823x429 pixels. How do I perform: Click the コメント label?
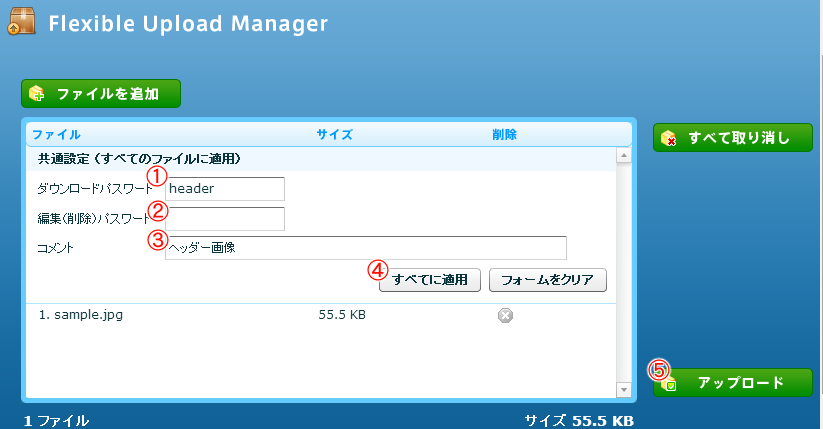(55, 248)
